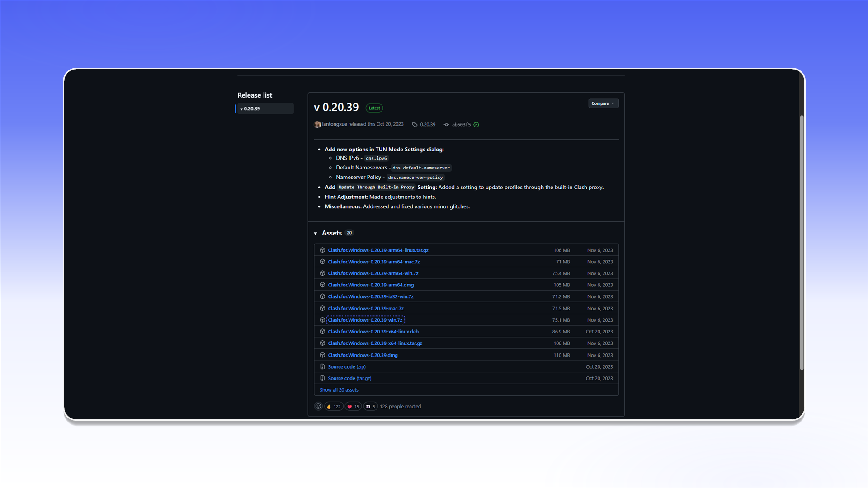Click package icon for 0.20.39-mac.7z
Screen dimensions: 868x488
pyautogui.click(x=322, y=309)
